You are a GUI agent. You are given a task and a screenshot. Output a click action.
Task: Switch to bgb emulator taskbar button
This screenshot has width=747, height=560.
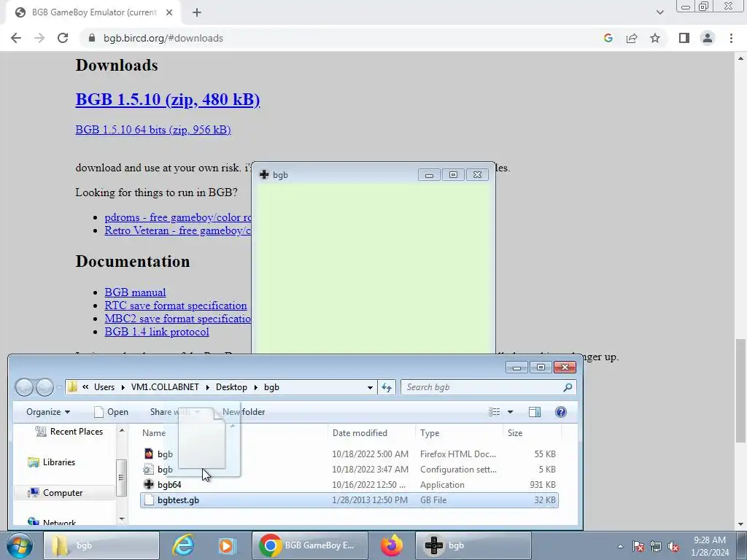473,545
